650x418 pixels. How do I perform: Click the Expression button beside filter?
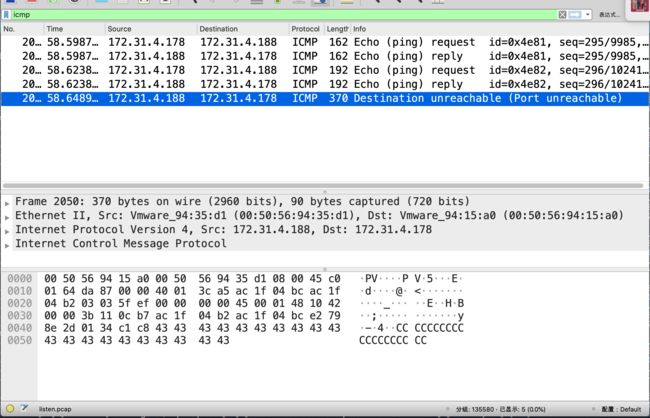[609, 15]
